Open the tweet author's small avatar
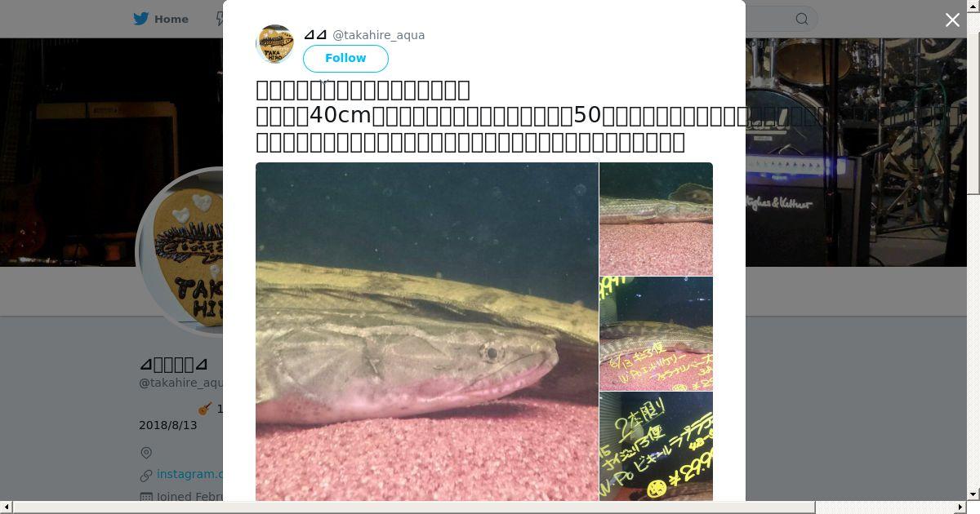Image resolution: width=980 pixels, height=514 pixels. pyautogui.click(x=275, y=44)
